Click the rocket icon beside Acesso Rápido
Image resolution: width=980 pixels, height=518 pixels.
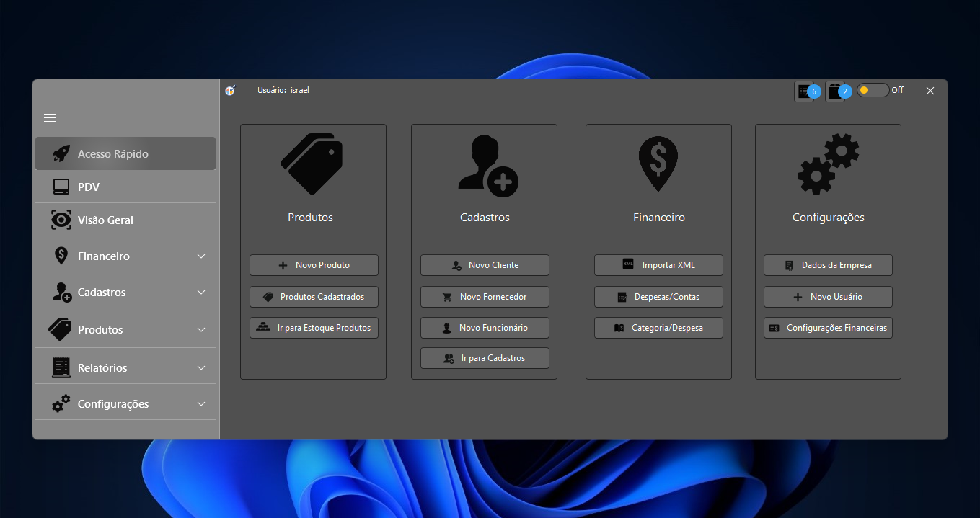61,153
